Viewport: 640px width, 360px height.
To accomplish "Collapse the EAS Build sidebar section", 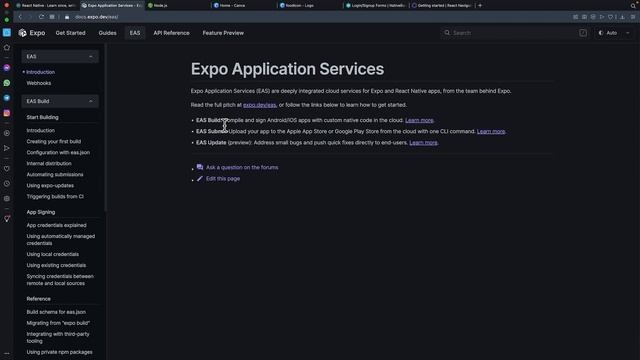I will point(60,101).
